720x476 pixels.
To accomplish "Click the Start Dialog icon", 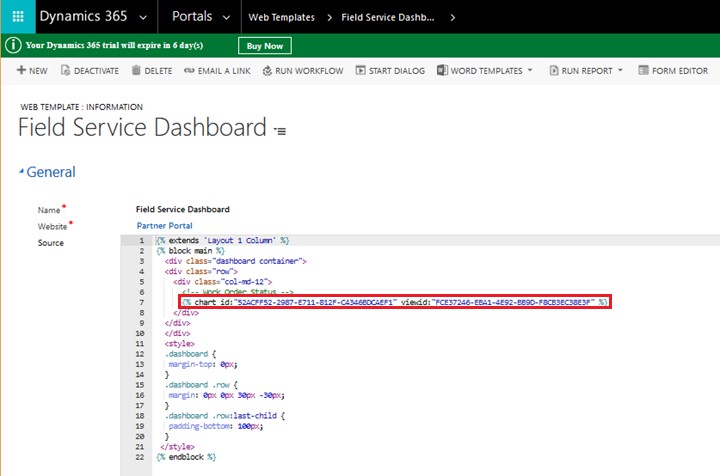I will [x=360, y=70].
